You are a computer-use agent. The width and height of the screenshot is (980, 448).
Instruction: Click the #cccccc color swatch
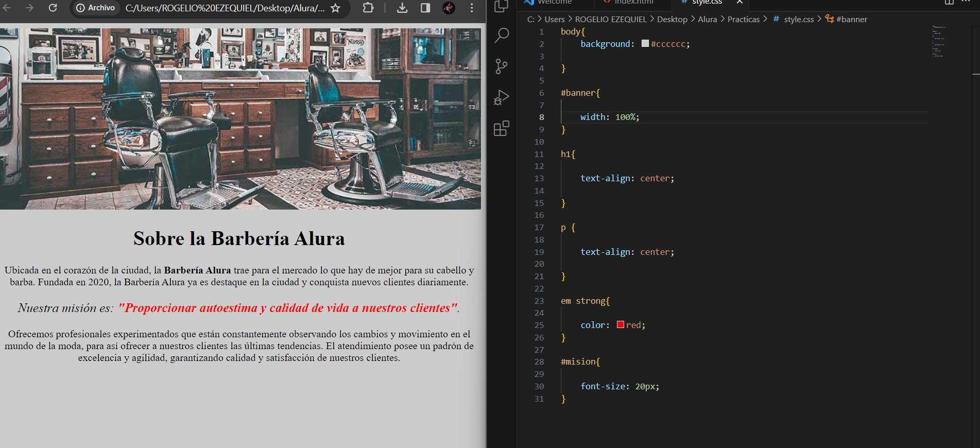[x=645, y=44]
